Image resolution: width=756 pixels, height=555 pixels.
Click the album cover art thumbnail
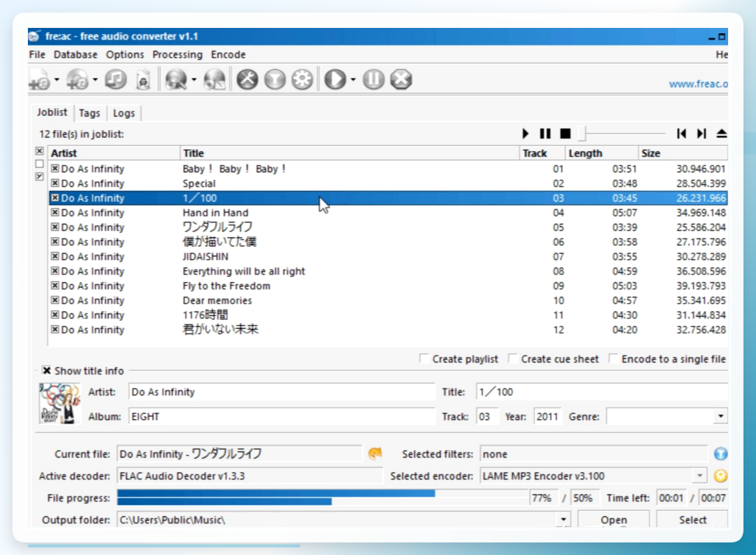[59, 403]
